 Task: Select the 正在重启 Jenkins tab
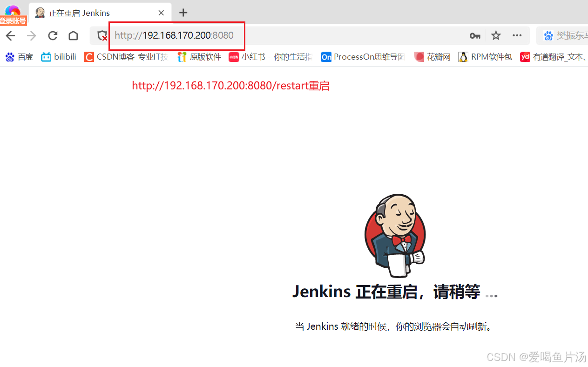pyautogui.click(x=100, y=13)
